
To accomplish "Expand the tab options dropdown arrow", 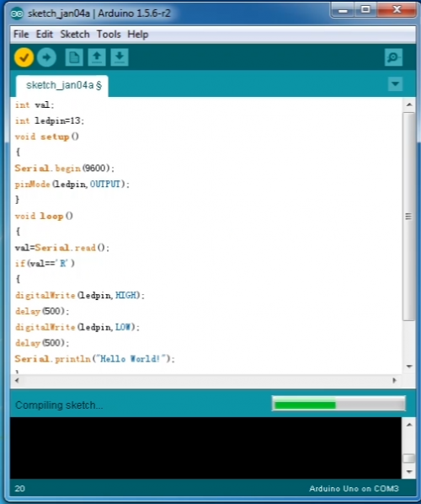I will (395, 84).
